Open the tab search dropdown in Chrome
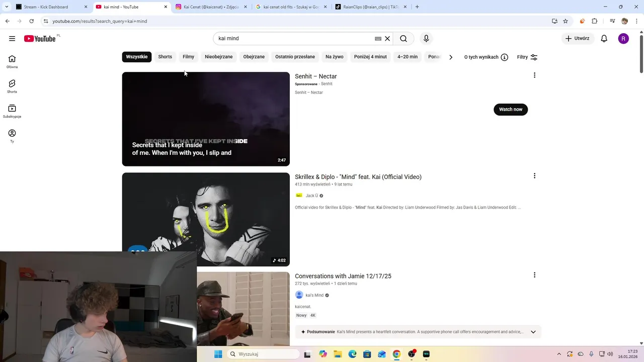 pyautogui.click(x=7, y=7)
